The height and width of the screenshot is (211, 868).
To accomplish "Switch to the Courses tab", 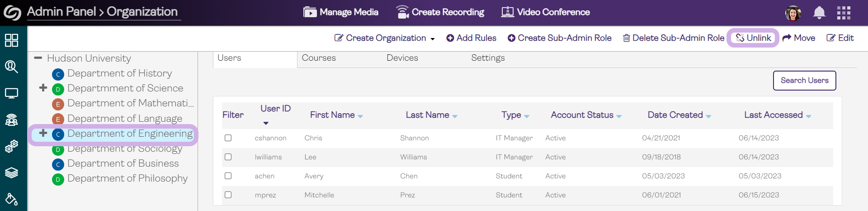I will (x=319, y=58).
